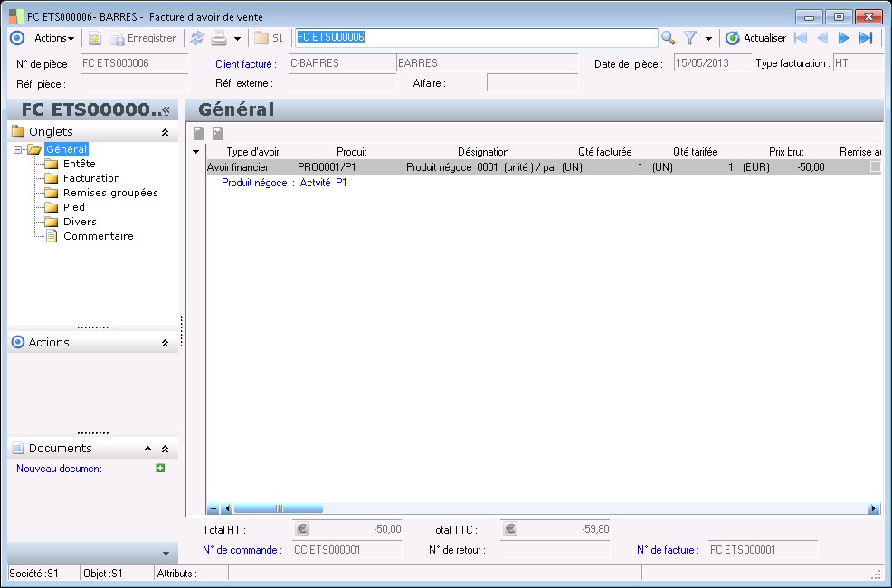Click the printer icon in toolbar
Screen dimensions: 892x588
pyautogui.click(x=219, y=38)
